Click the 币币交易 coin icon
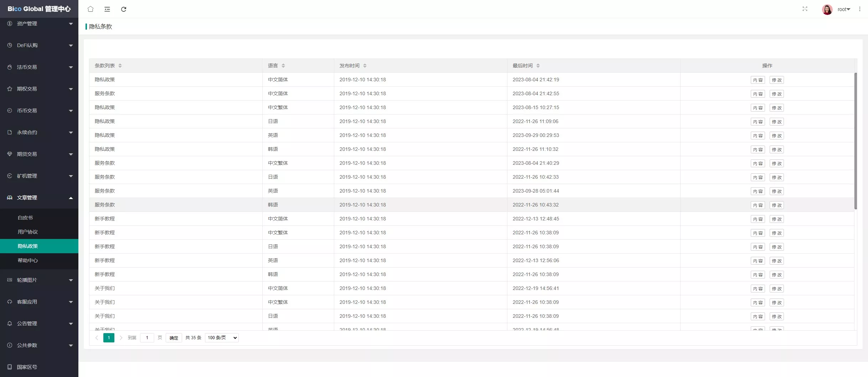The width and height of the screenshot is (868, 377). coord(10,111)
